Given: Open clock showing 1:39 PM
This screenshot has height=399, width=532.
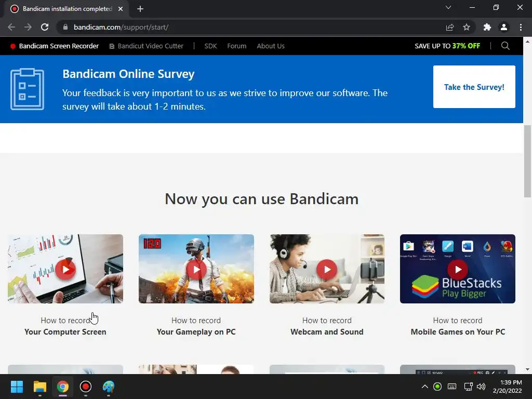Looking at the screenshot, I should (x=507, y=387).
